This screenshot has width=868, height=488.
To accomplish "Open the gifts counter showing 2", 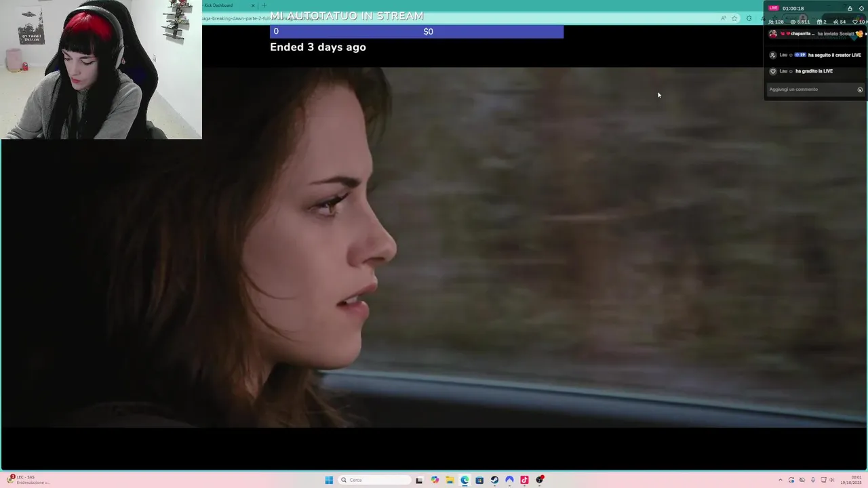I will [x=822, y=22].
